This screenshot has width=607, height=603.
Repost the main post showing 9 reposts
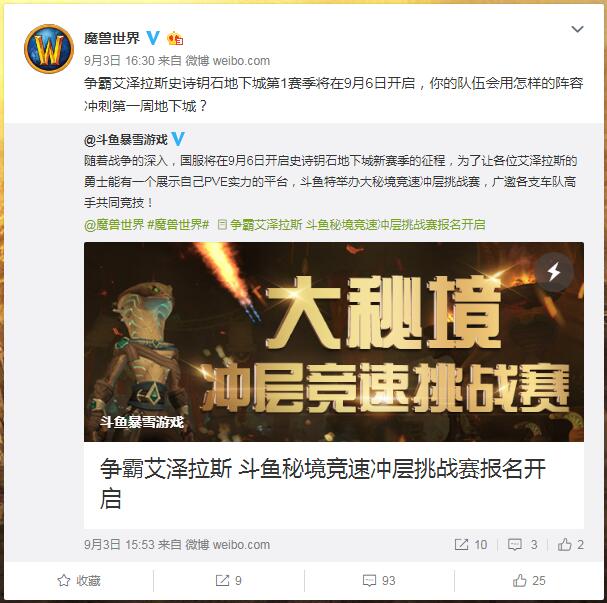(x=228, y=581)
